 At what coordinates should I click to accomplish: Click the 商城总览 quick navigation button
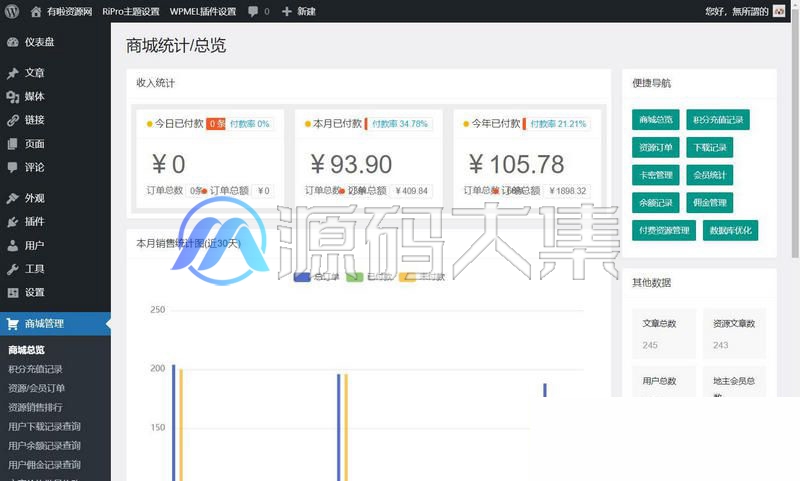tap(656, 120)
